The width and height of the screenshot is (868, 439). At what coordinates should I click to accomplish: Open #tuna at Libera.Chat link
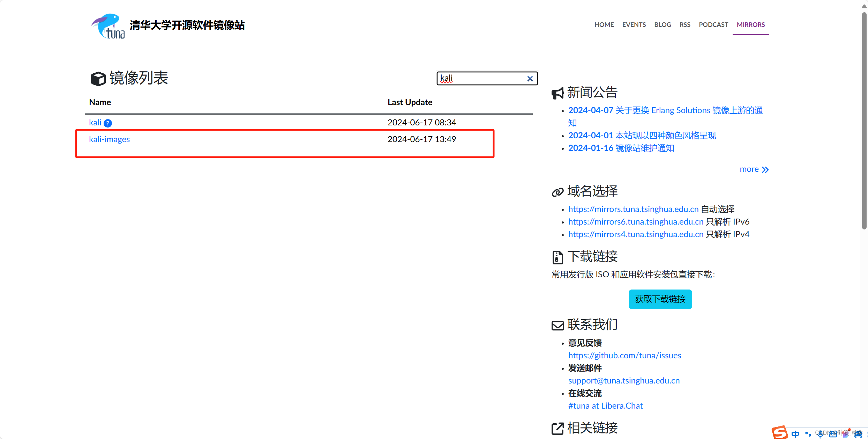pos(605,406)
